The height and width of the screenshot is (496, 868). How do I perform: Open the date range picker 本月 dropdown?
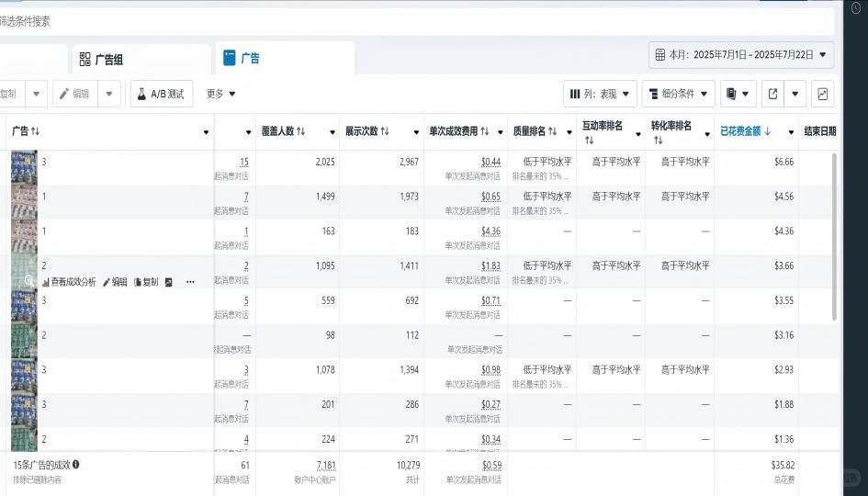741,55
